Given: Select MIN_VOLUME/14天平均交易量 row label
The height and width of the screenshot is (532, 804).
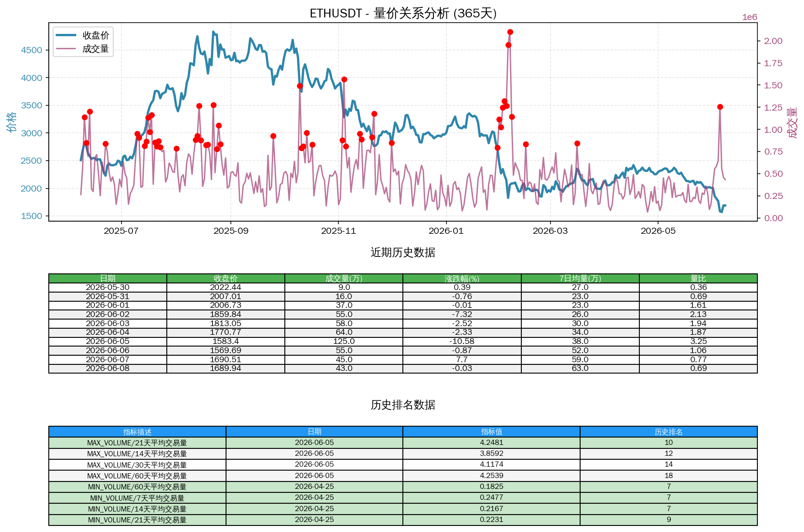Looking at the screenshot, I should point(137,509).
